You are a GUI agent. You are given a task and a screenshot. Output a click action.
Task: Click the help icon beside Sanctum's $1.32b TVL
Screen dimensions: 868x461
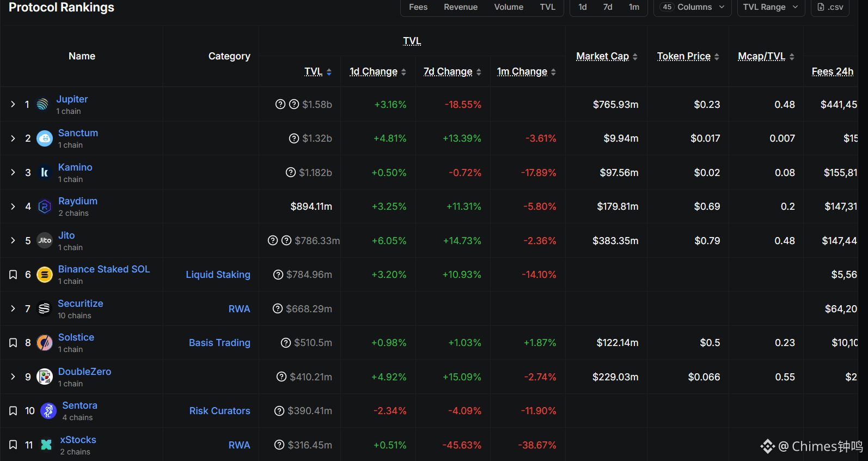click(x=294, y=138)
